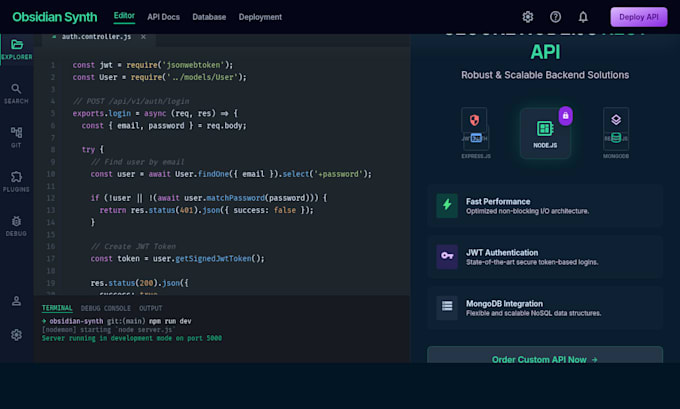Click the Fast Performance feature card title
The width and height of the screenshot is (680, 409).
click(498, 202)
